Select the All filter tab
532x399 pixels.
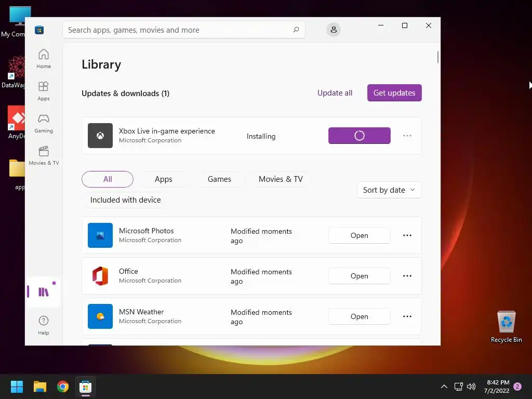108,179
